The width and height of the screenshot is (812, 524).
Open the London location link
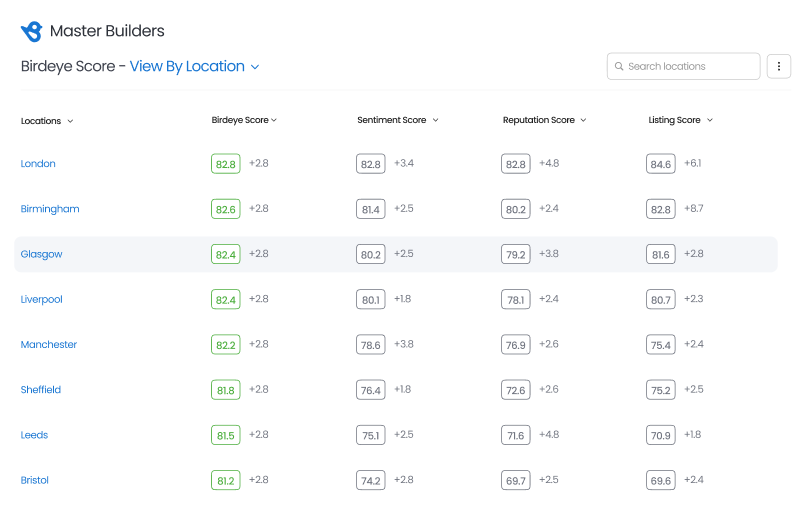(38, 164)
